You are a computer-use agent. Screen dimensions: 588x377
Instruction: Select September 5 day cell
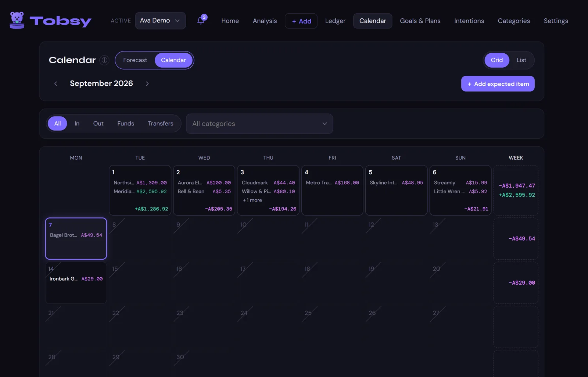396,190
